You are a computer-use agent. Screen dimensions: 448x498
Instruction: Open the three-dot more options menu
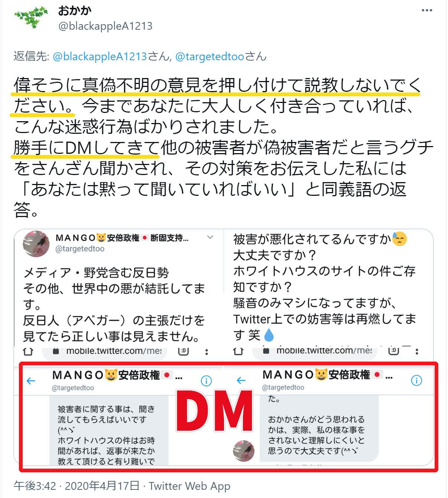427,10
